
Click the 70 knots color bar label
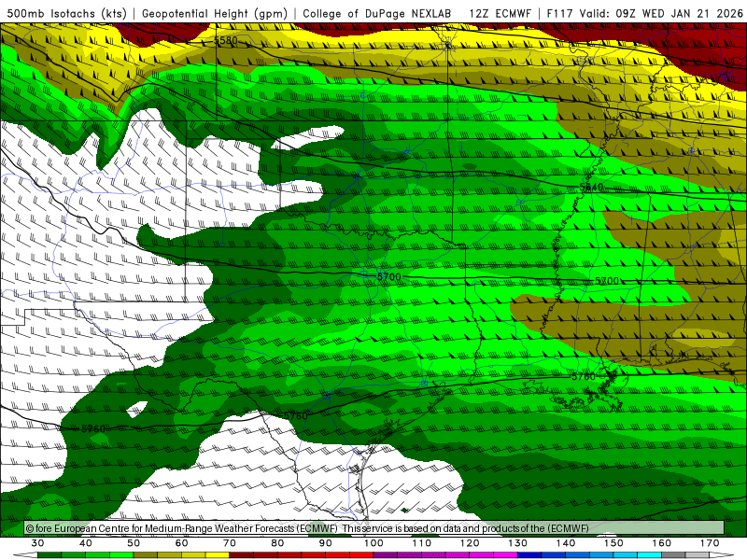click(x=229, y=543)
